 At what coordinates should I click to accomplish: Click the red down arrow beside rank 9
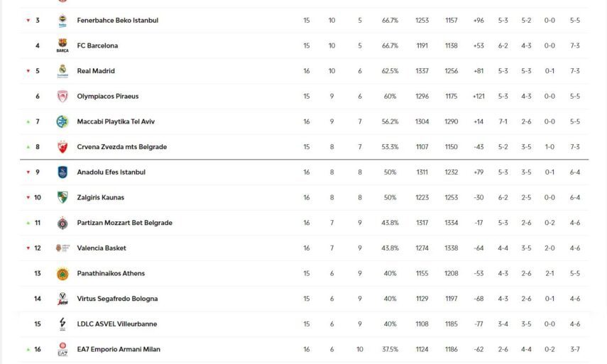28,172
